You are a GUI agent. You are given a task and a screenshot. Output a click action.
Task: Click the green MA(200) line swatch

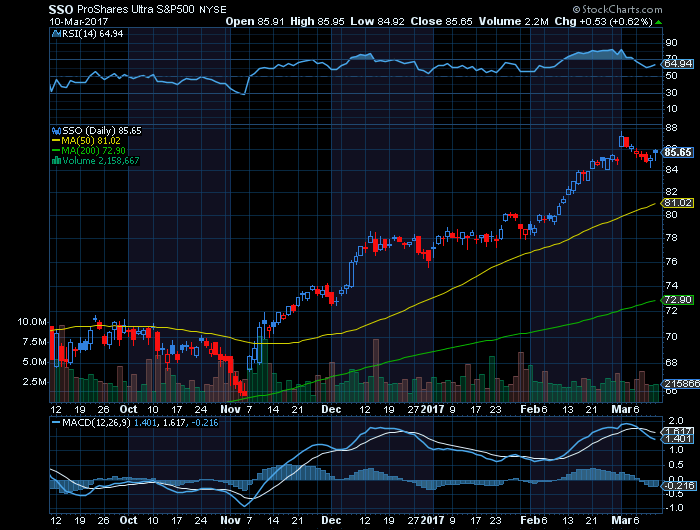[56, 151]
